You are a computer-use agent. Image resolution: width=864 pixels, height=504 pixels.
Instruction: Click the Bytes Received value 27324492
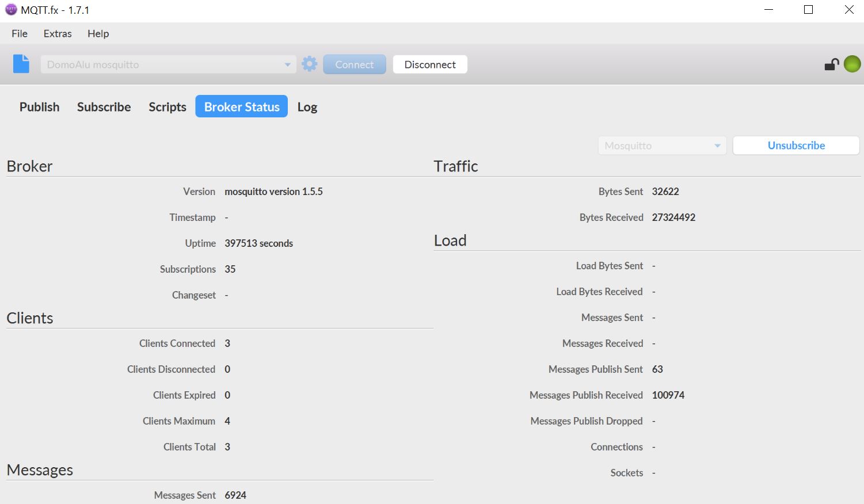tap(673, 217)
